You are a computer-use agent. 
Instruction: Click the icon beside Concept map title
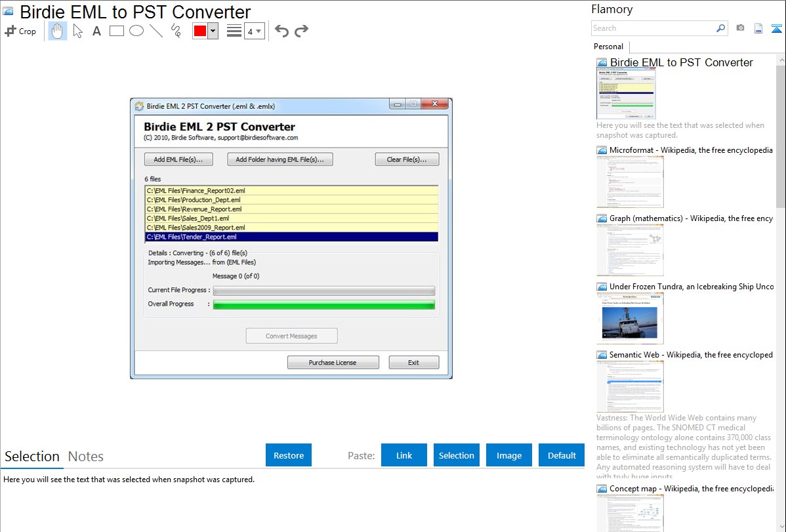[602, 489]
